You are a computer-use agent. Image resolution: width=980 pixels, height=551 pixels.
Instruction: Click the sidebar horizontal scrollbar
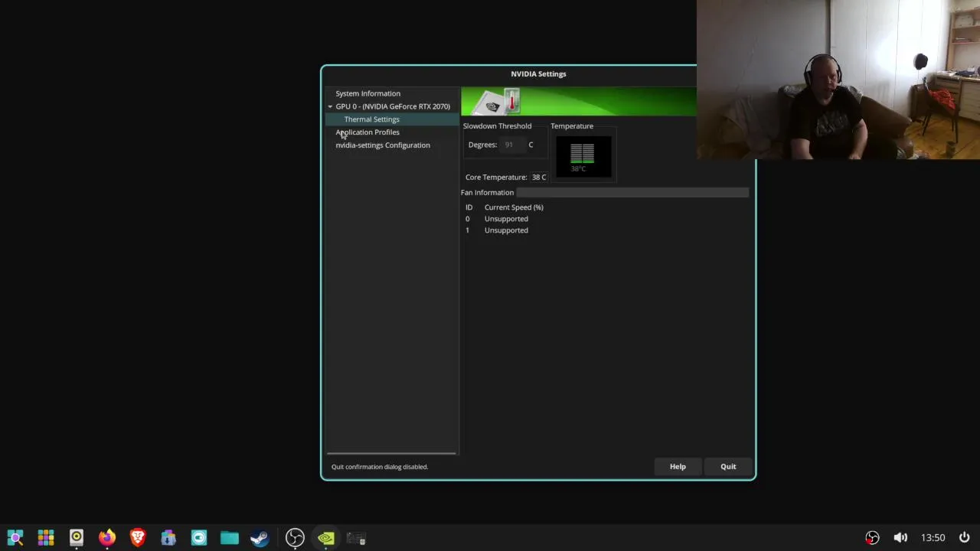391,453
